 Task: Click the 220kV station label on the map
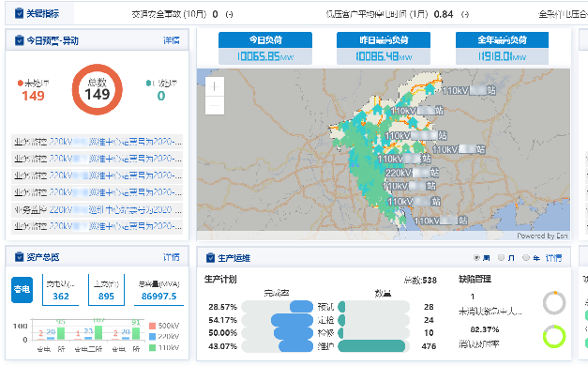click(412, 173)
